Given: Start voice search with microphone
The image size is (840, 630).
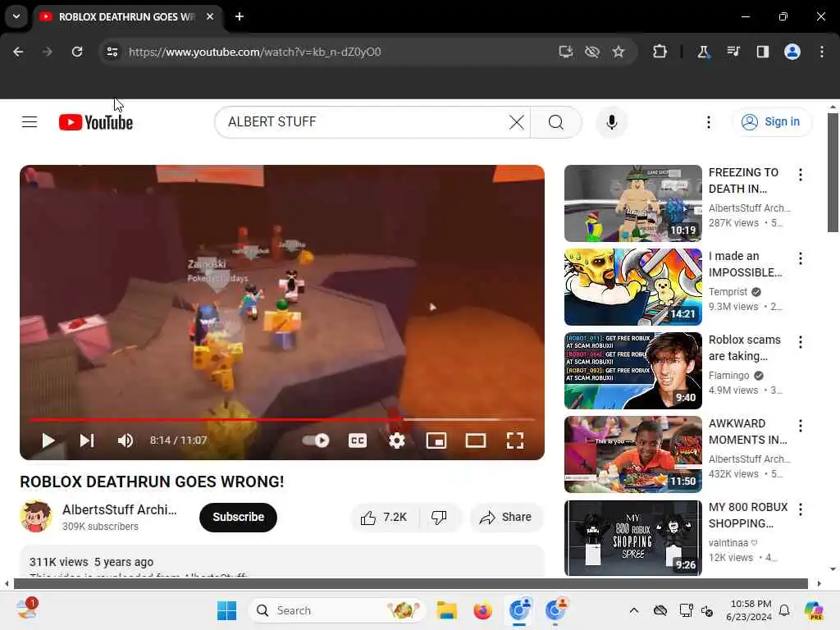Looking at the screenshot, I should (x=611, y=122).
